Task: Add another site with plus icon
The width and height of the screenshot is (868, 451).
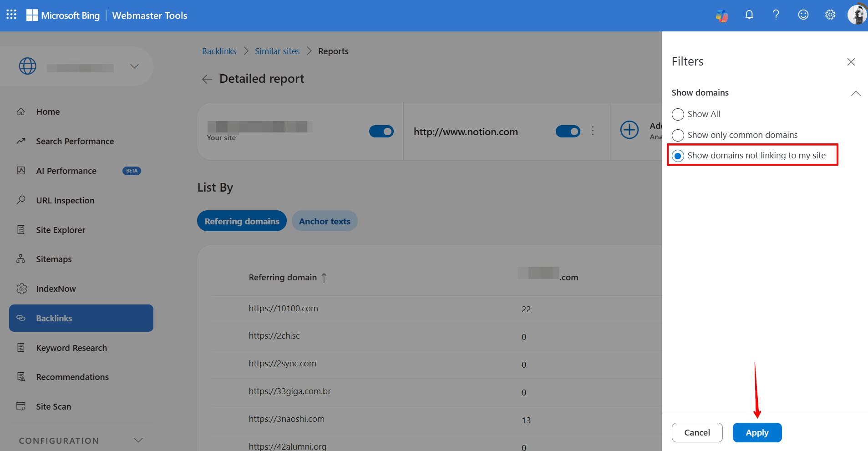Action: pyautogui.click(x=629, y=130)
